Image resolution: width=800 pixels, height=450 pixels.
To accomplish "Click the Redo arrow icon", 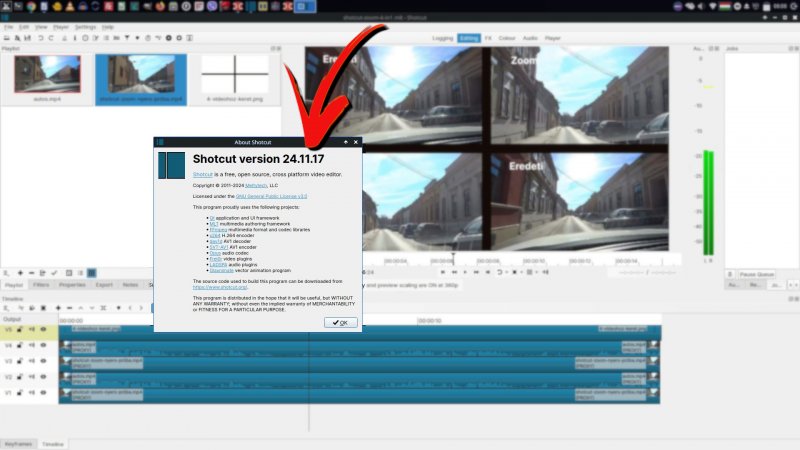I will (x=51, y=38).
